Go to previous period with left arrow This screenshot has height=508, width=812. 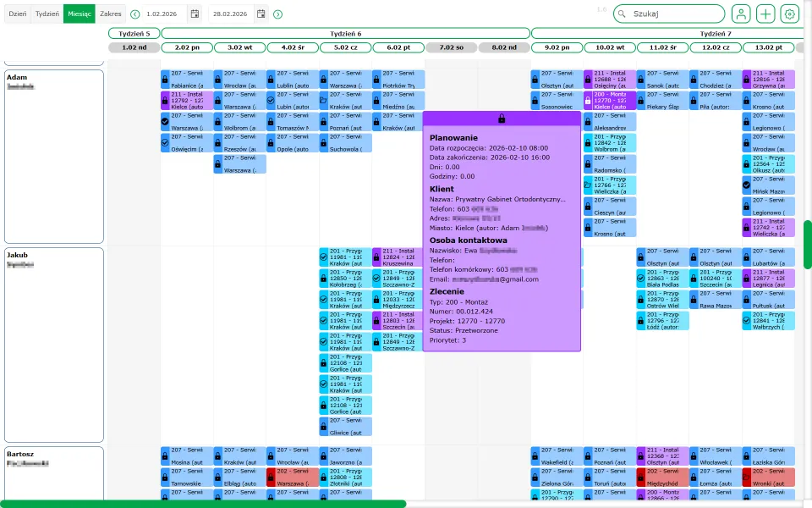coord(135,14)
